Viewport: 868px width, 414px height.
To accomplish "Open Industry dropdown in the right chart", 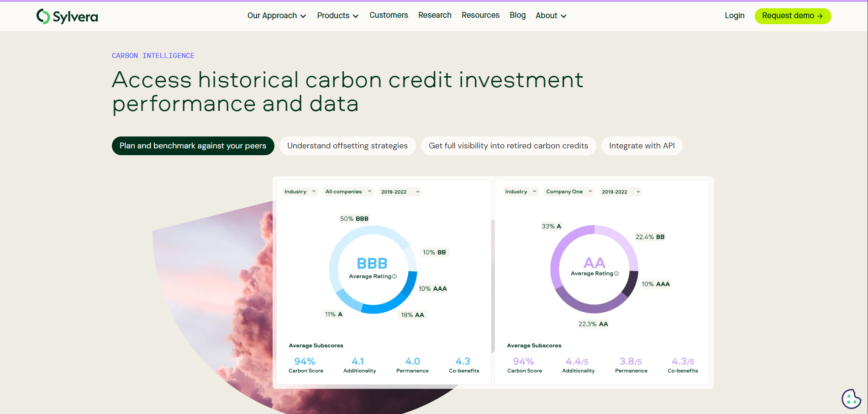I will [x=521, y=192].
